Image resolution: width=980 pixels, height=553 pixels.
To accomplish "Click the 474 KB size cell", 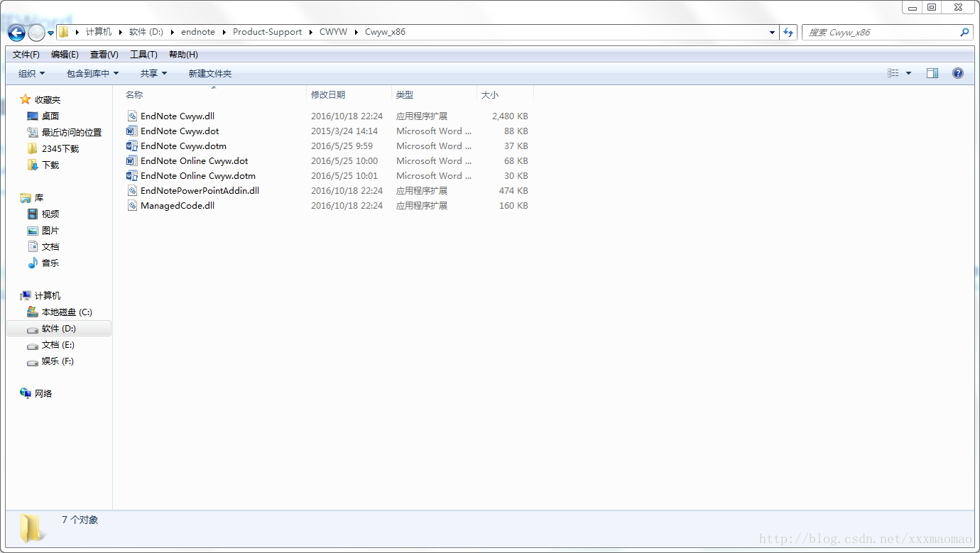I will coord(513,190).
